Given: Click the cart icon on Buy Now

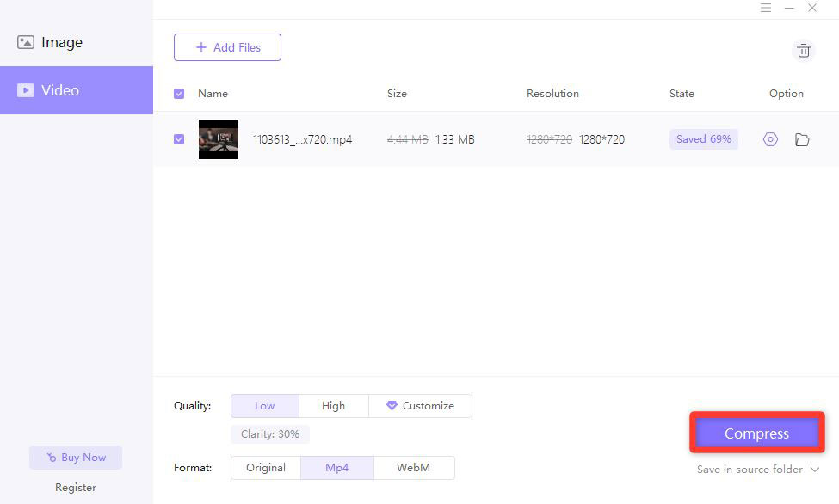Looking at the screenshot, I should (x=52, y=458).
